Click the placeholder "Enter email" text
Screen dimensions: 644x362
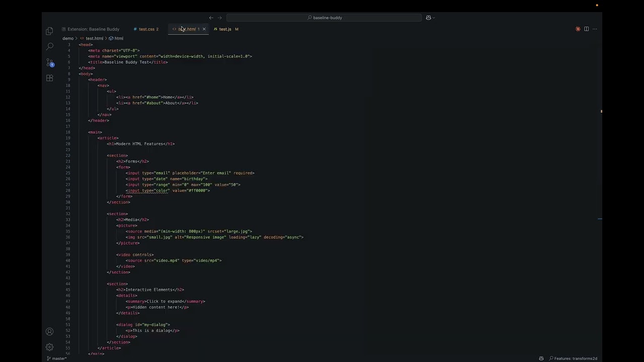coord(216,173)
